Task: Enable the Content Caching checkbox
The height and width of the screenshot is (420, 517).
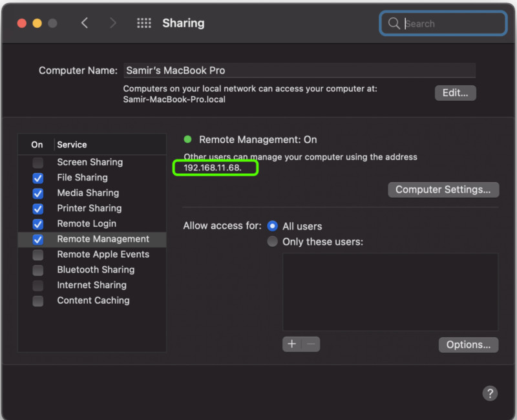Action: coord(38,301)
